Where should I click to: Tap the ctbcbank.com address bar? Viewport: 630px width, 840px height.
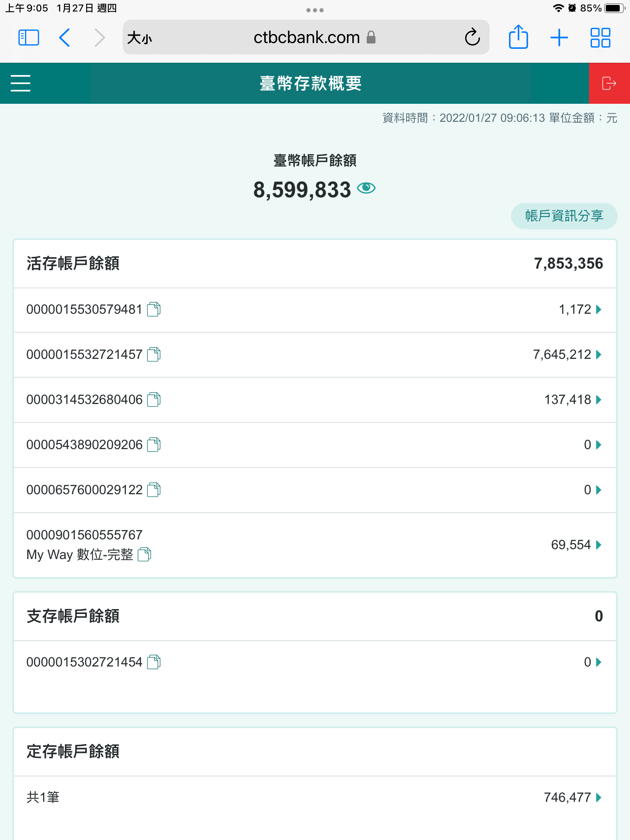point(306,38)
